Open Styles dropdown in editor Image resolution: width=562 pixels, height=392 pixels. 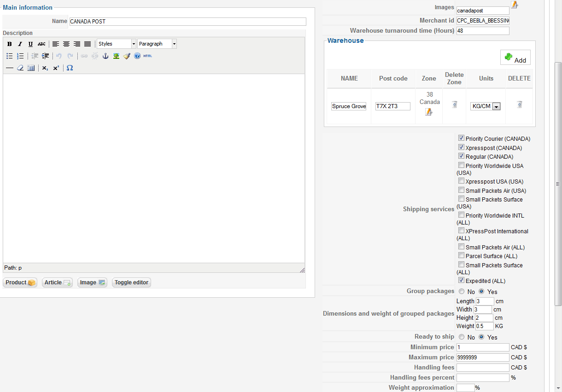point(117,44)
